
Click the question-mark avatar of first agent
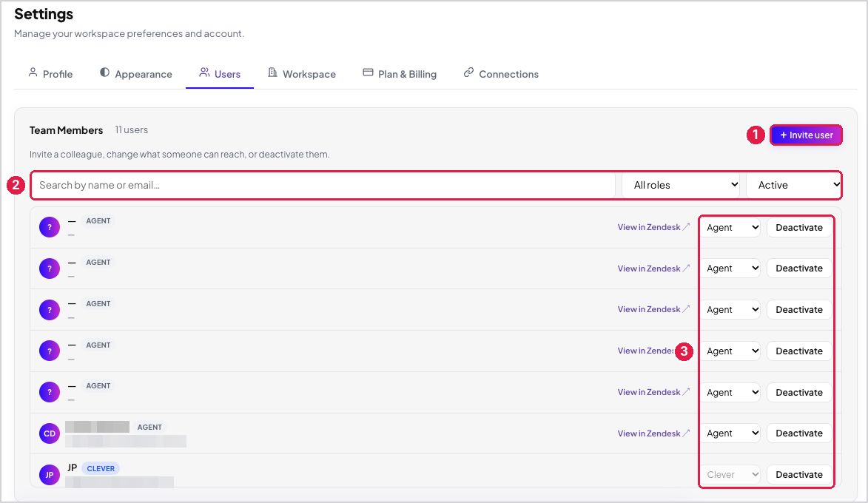50,227
